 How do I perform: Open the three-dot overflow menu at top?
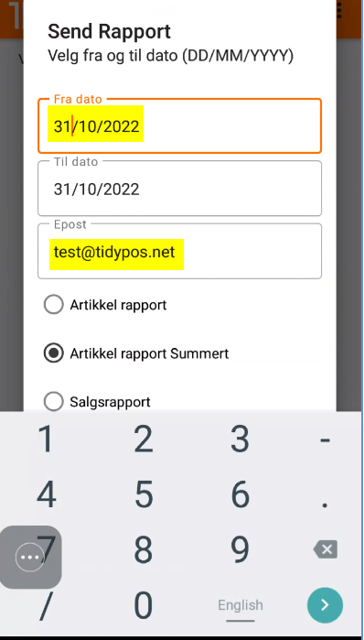(339, 11)
